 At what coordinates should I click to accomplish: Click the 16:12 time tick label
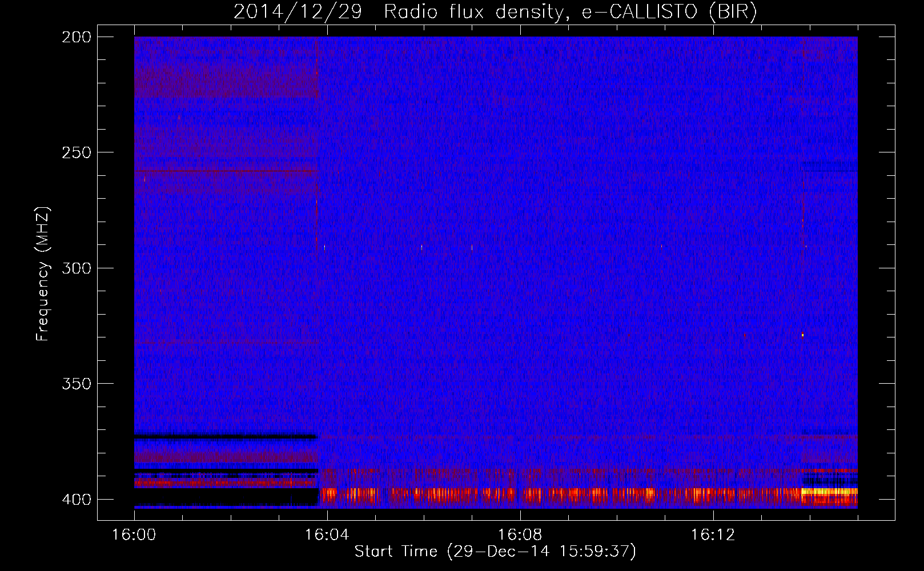tap(713, 534)
